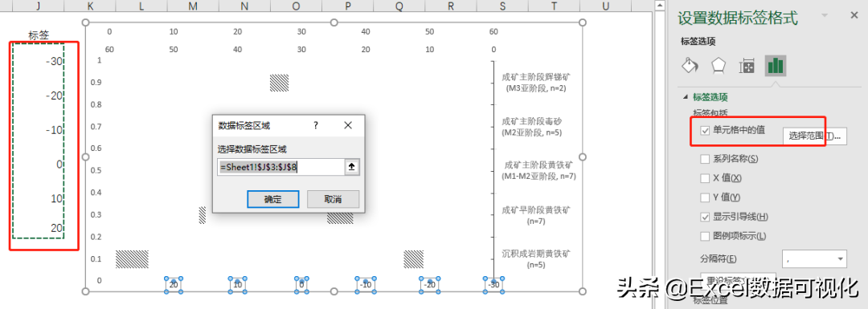868x309 pixels.
Task: Enable the X 值 checkbox
Action: [705, 178]
